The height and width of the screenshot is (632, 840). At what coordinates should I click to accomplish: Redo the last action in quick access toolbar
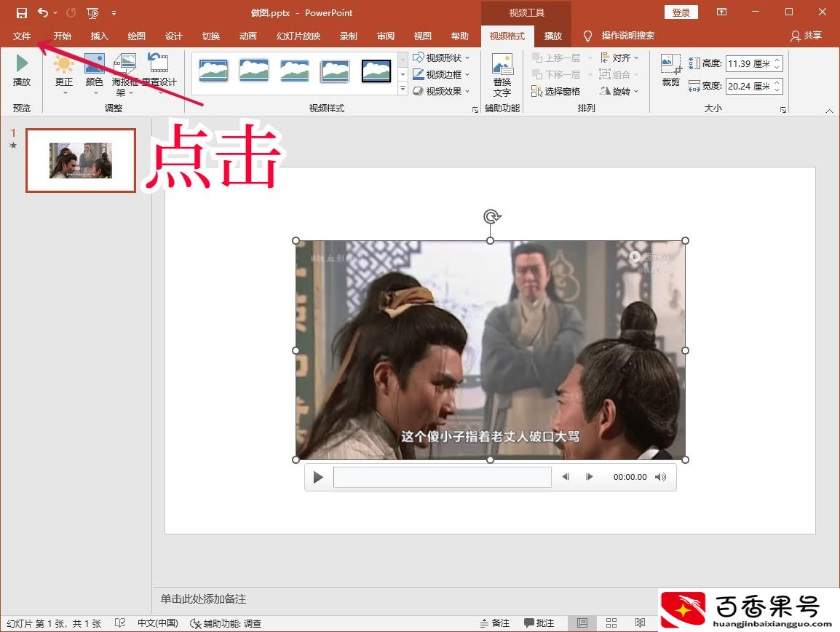pyautogui.click(x=71, y=12)
